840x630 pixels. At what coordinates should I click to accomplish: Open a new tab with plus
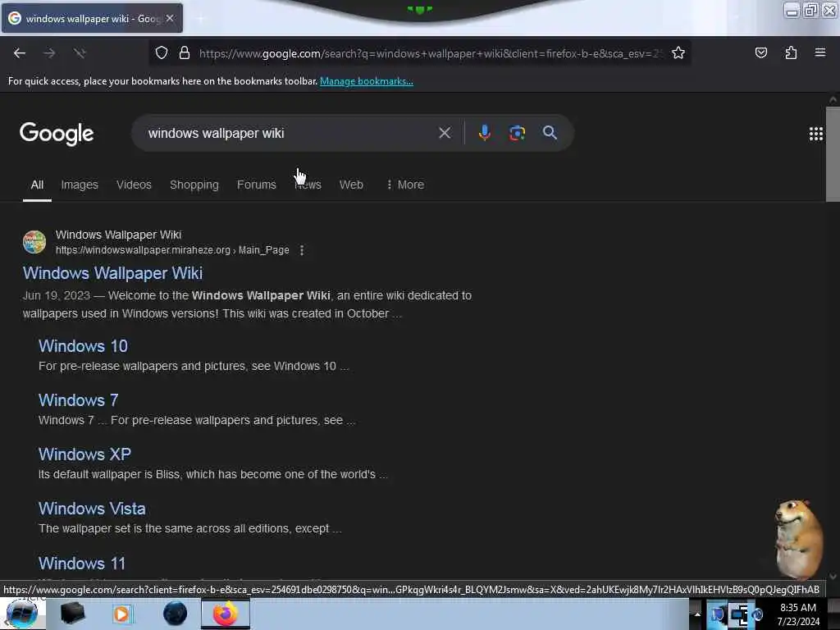[200, 18]
